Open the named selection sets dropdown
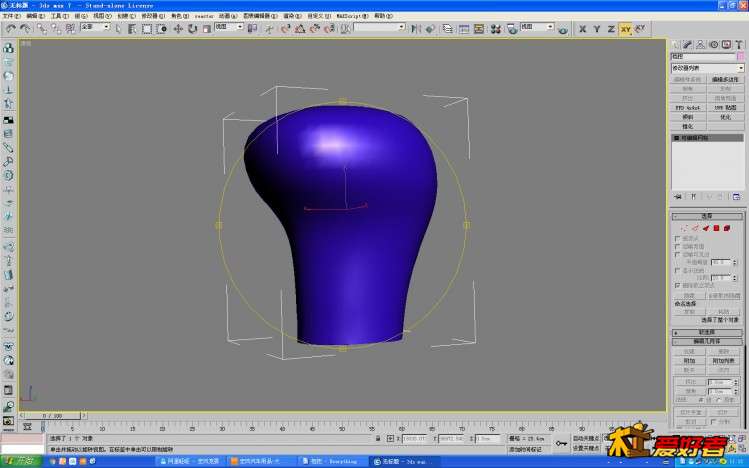This screenshot has height=468, width=749. point(379,27)
